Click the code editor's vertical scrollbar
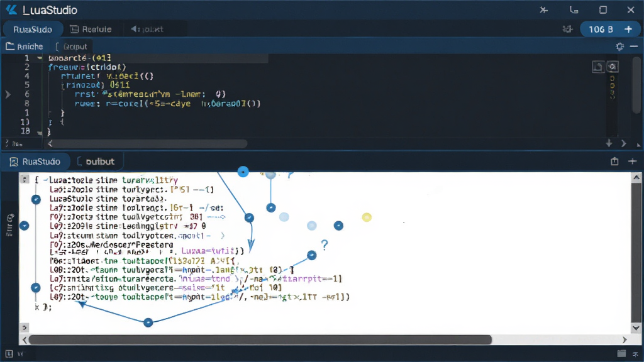Screen dimensions: 644x362 [636, 84]
